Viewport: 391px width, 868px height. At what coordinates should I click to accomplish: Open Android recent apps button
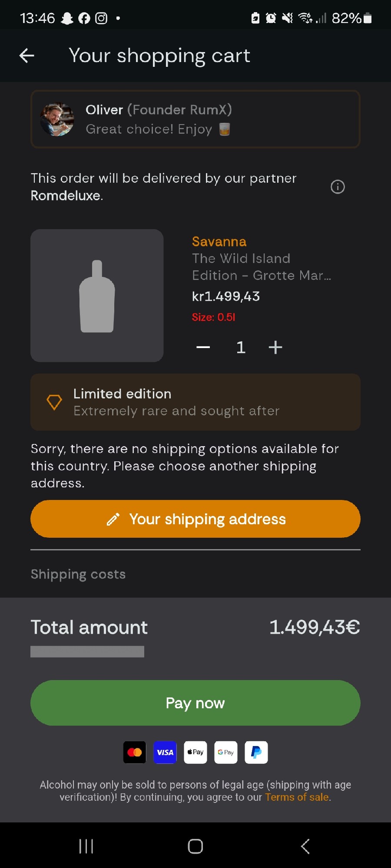(x=86, y=846)
